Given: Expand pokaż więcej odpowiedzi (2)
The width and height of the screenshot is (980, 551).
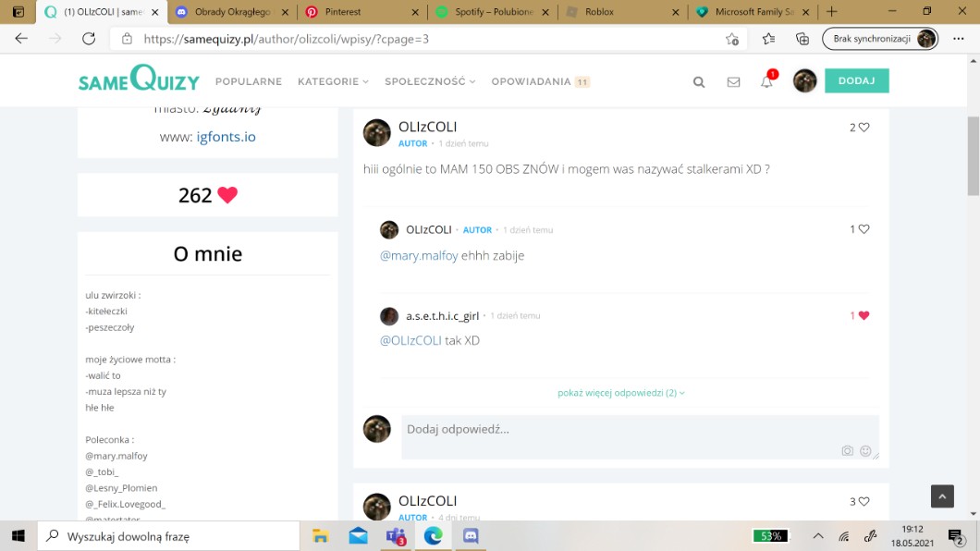Looking at the screenshot, I should [620, 393].
